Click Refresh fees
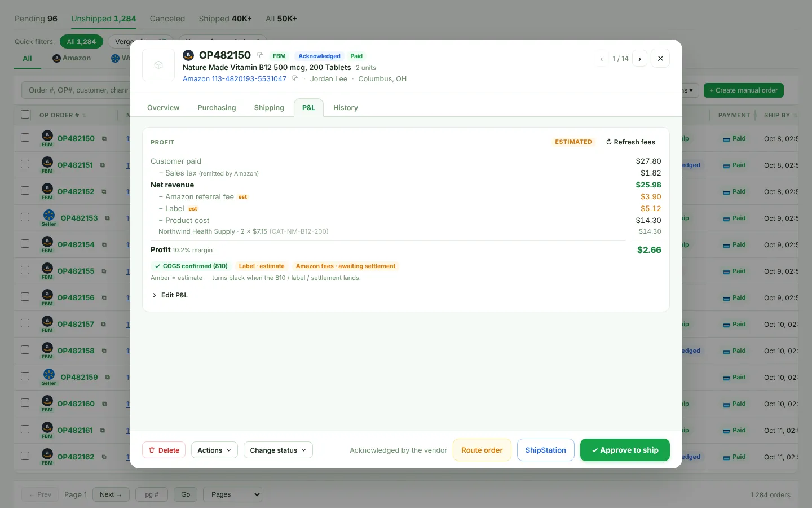 630,142
